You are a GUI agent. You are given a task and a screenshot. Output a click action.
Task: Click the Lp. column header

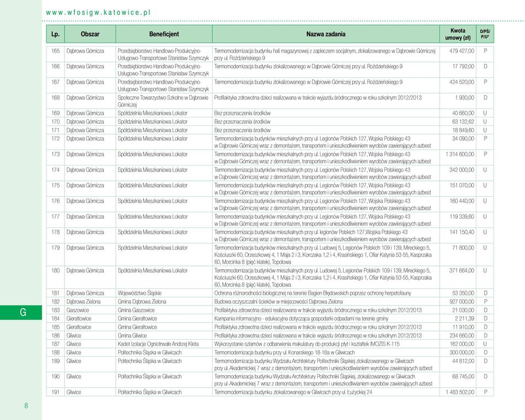click(x=55, y=34)
